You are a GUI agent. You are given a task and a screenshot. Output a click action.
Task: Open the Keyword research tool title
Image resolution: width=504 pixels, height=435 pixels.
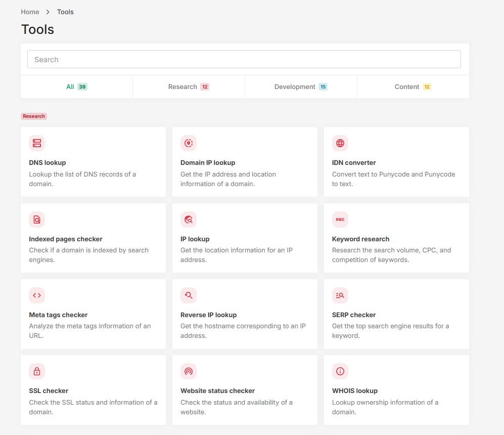[360, 239]
